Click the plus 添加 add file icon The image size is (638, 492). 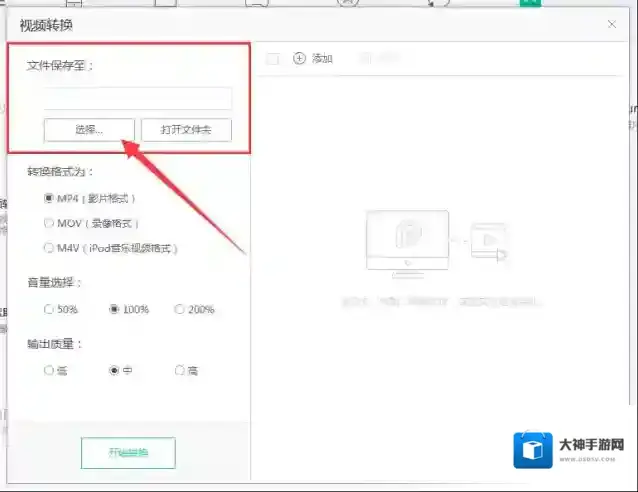[x=299, y=59]
